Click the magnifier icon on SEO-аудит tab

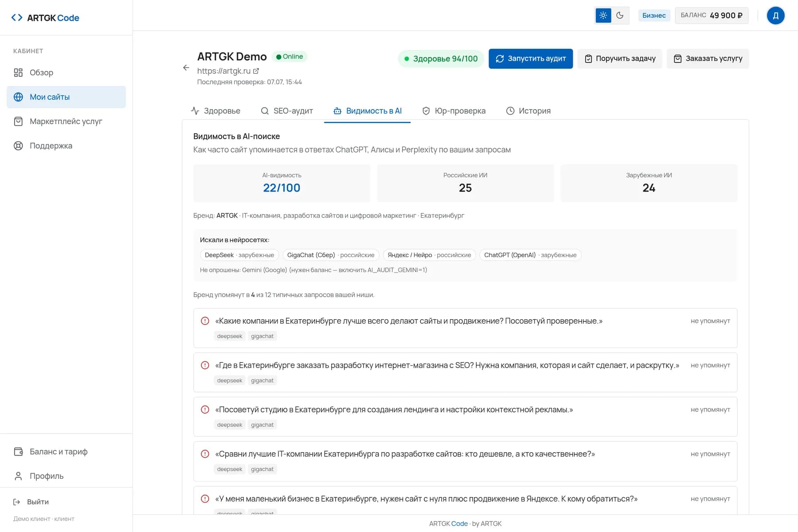tap(265, 111)
